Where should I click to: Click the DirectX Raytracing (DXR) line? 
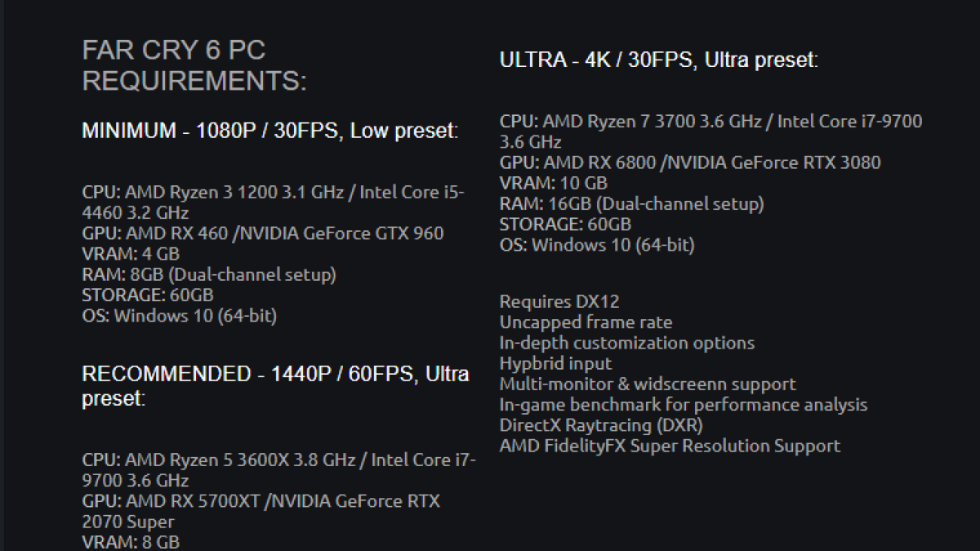click(601, 425)
